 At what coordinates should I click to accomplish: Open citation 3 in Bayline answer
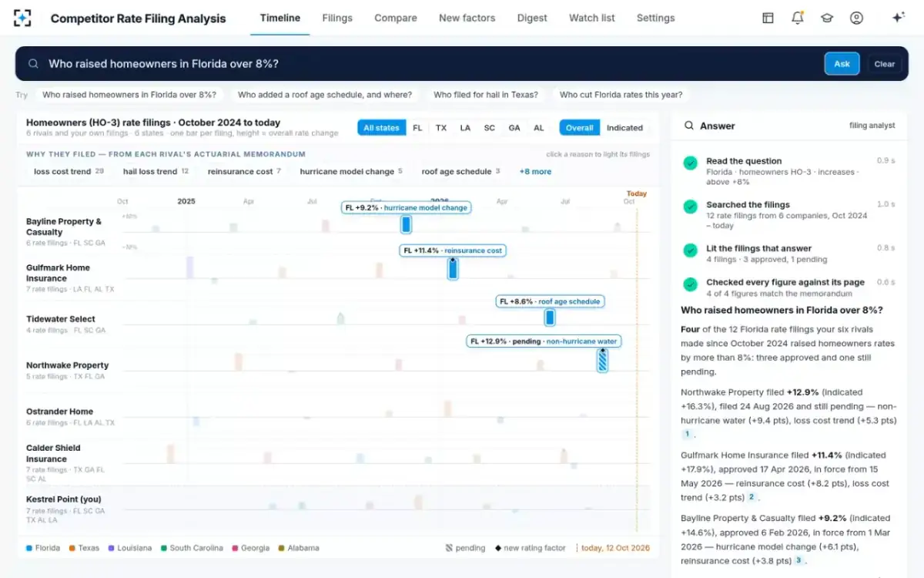click(798, 560)
